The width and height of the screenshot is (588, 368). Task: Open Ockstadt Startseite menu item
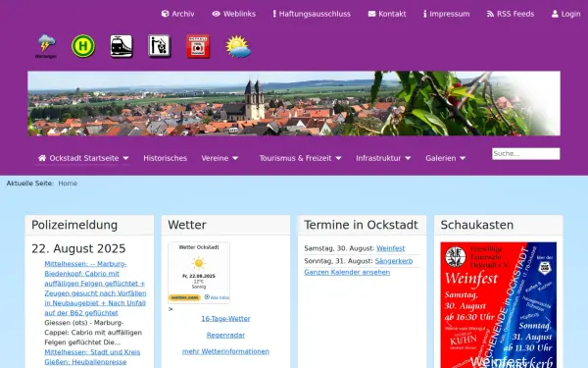(x=84, y=158)
